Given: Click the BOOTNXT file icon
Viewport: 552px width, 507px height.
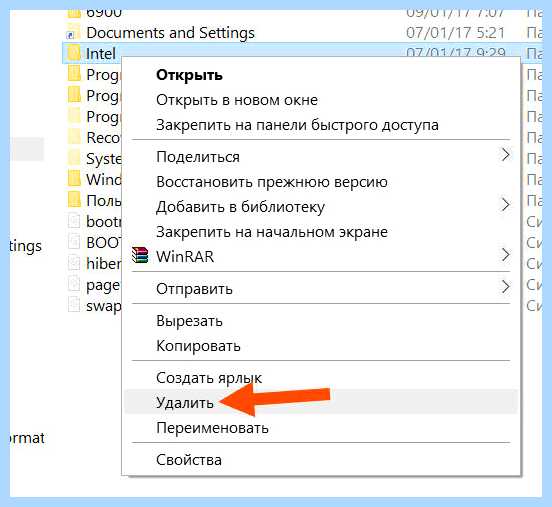Looking at the screenshot, I should 74,242.
